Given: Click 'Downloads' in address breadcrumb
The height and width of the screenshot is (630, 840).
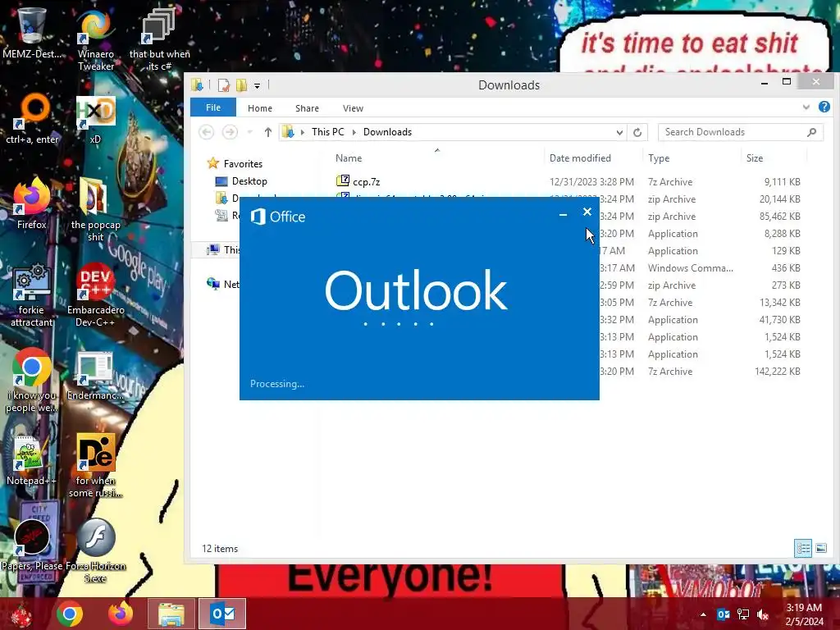Looking at the screenshot, I should pyautogui.click(x=387, y=132).
